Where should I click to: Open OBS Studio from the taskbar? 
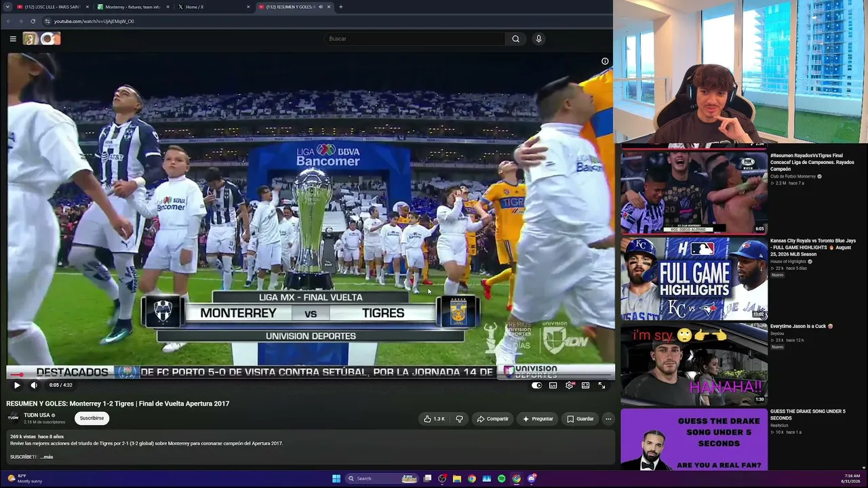coord(442,479)
